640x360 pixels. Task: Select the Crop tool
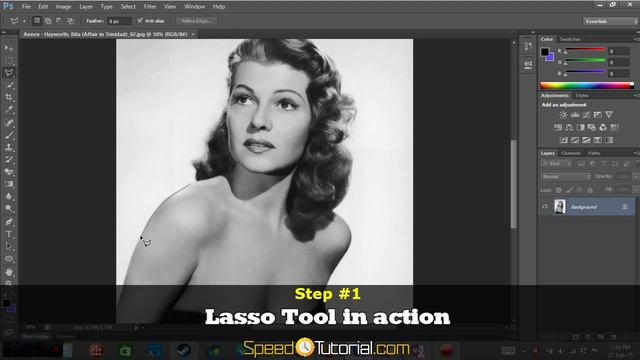click(x=9, y=98)
